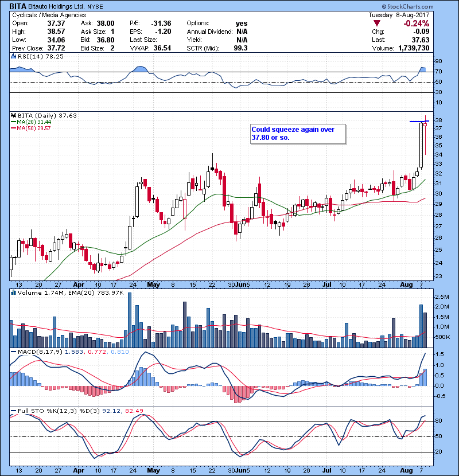Click the Volume figure 1,739,730
This screenshot has width=459, height=476.
click(414, 48)
